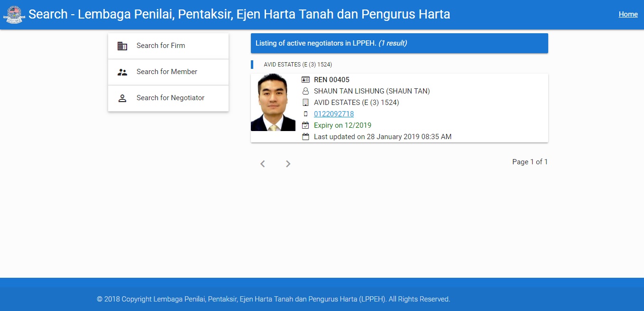Screen dimensions: 644x311
Task: Open the Search for Member menu item
Action: click(x=168, y=72)
